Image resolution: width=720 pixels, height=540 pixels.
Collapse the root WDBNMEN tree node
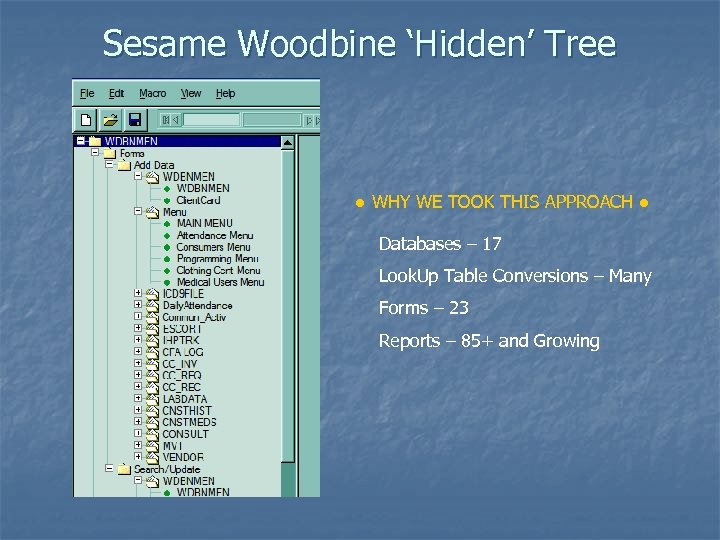tap(81, 141)
